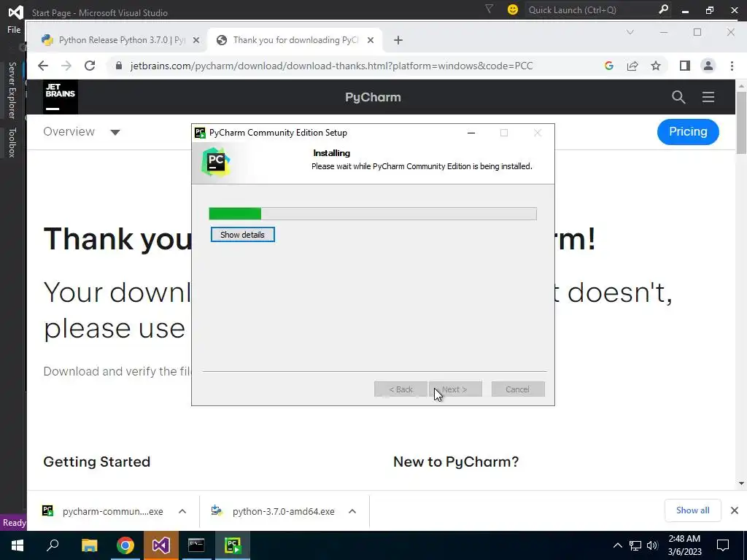Click the Getting Started heading
Viewport: 747px width, 560px height.
pyautogui.click(x=97, y=462)
